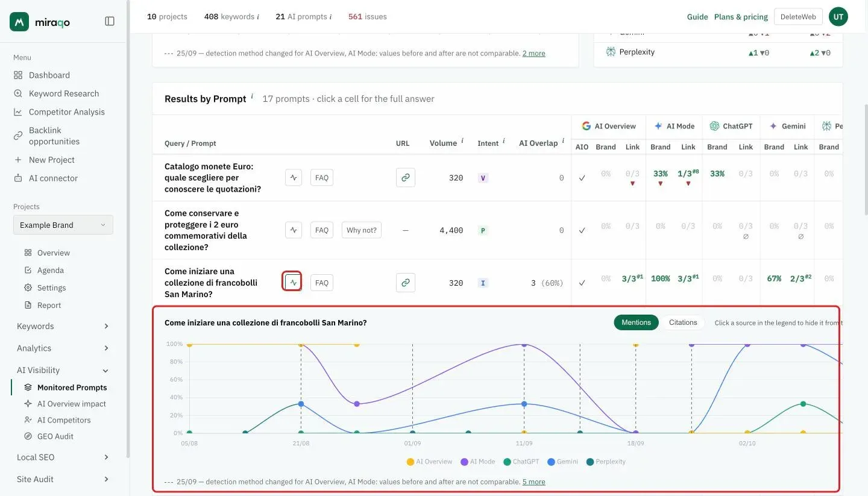This screenshot has height=496, width=868.
Task: Click the 561 issues counter
Action: pyautogui.click(x=368, y=16)
